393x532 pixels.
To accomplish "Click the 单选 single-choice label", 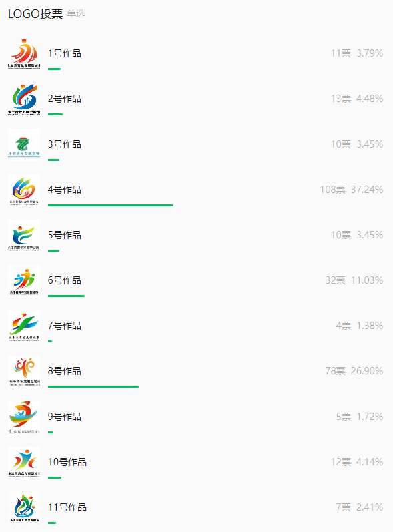I will click(x=76, y=14).
